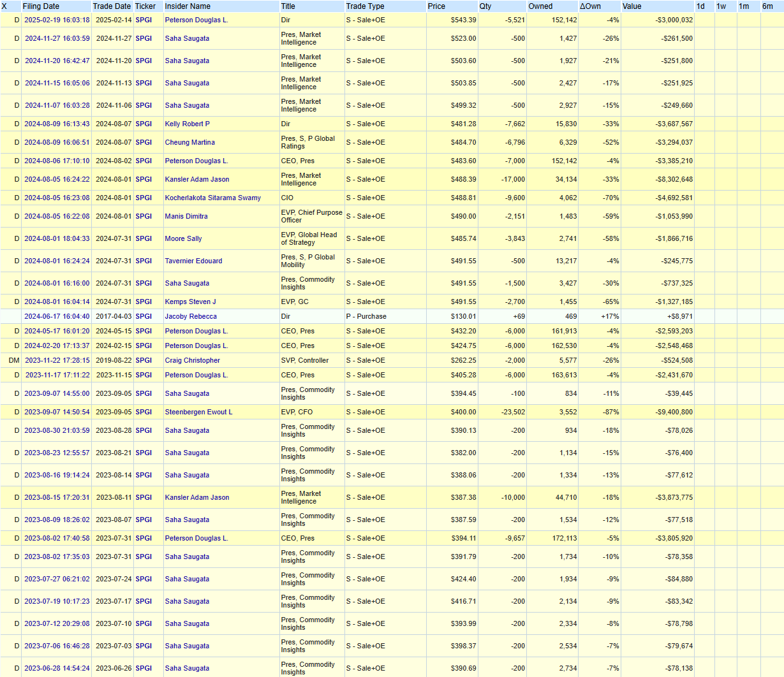Select the EVP, GC title cell

point(295,302)
